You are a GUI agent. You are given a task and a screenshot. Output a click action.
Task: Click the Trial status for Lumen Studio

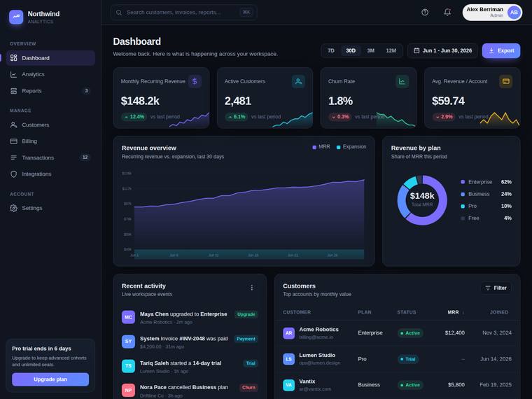[x=408, y=359]
